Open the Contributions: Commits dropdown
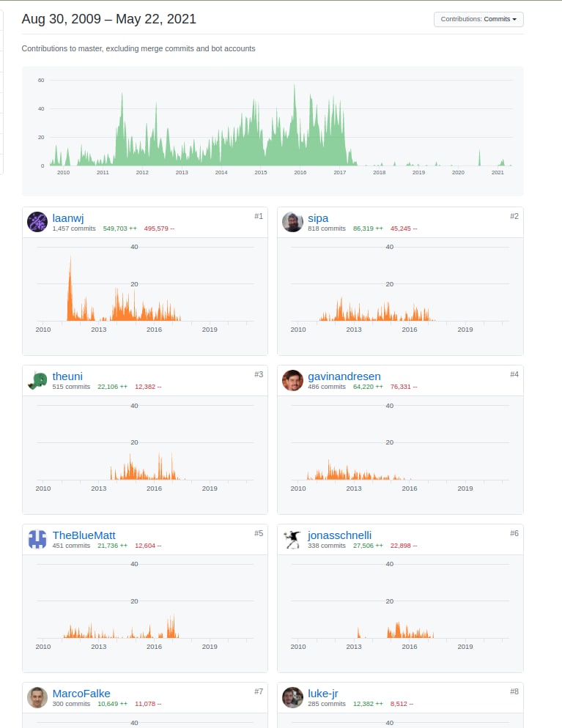 point(478,19)
